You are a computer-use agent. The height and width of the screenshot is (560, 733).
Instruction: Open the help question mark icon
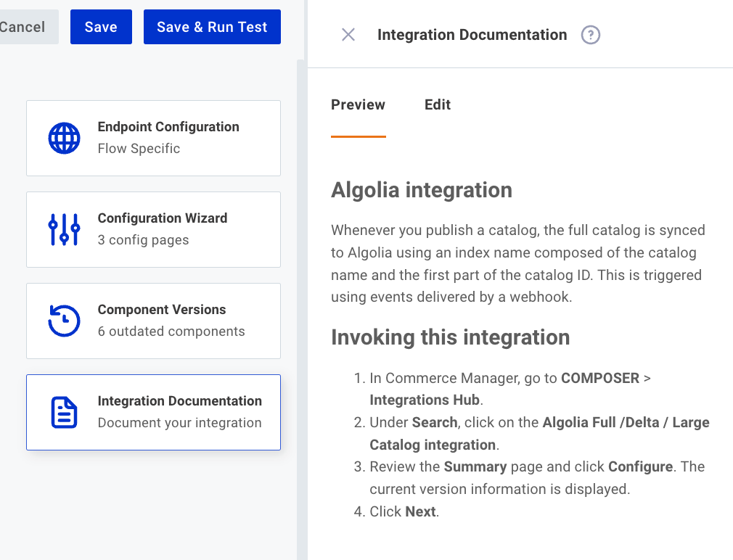click(x=590, y=35)
